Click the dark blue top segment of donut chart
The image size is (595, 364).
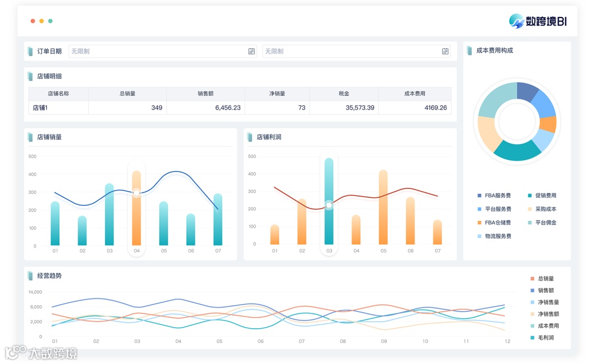527,91
